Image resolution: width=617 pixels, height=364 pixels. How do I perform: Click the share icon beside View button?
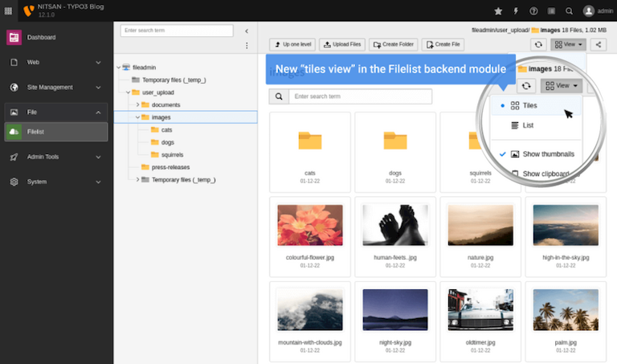pos(599,45)
